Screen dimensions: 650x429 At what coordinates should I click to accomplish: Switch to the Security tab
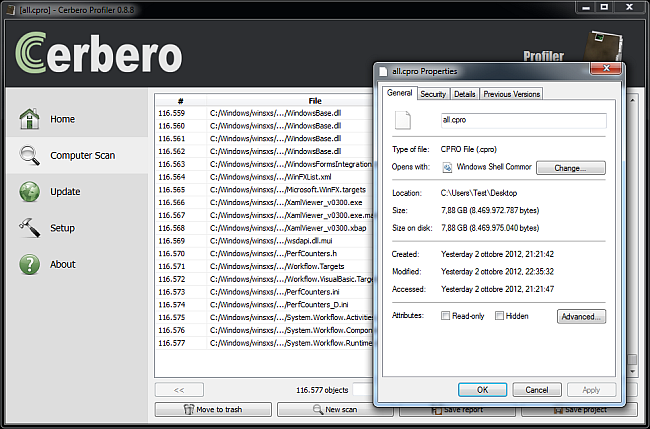(x=433, y=94)
